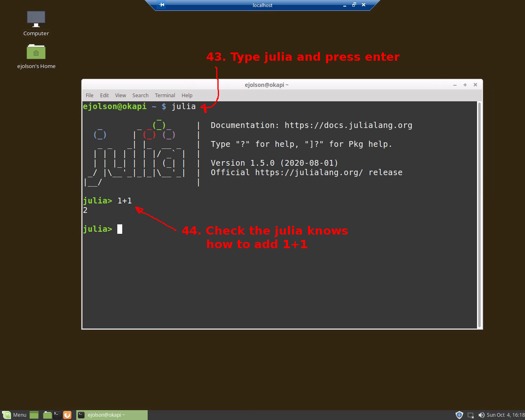Screen dimensions: 525x420
Task: Minimize the localhost connection bar
Action: click(345, 5)
